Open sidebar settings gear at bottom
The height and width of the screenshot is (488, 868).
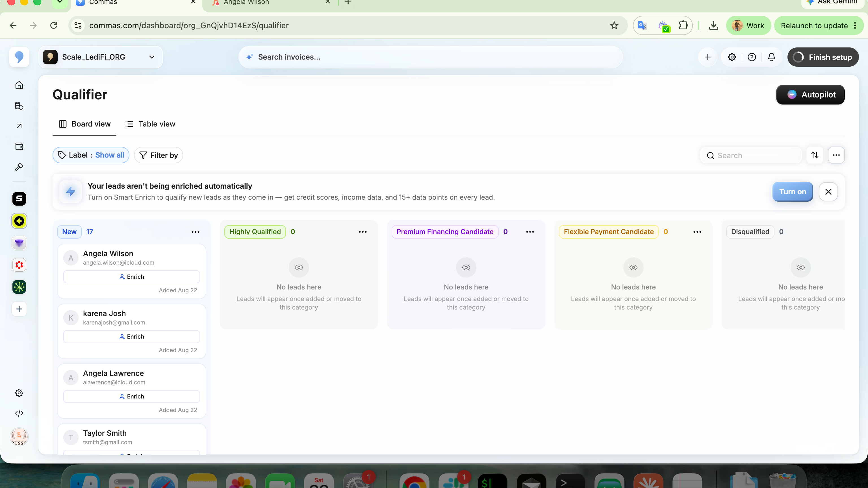(x=19, y=393)
